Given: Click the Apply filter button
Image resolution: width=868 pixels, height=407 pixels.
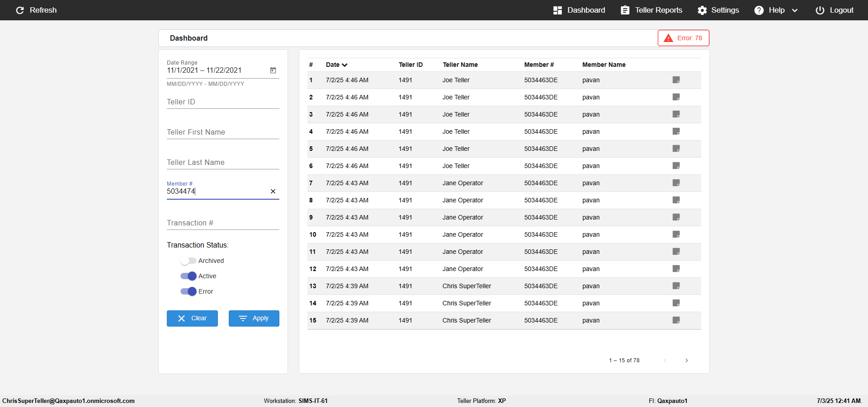Looking at the screenshot, I should pyautogui.click(x=254, y=318).
